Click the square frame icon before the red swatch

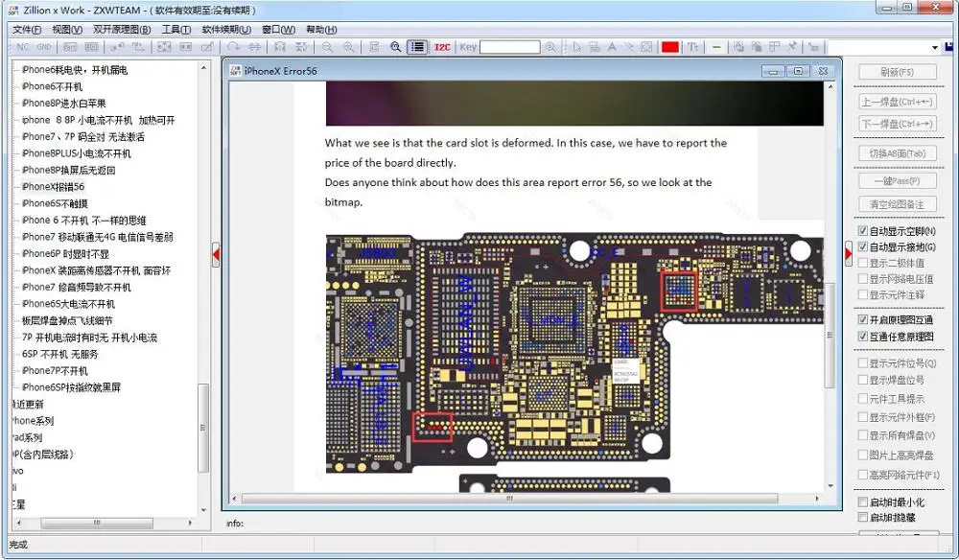(646, 47)
